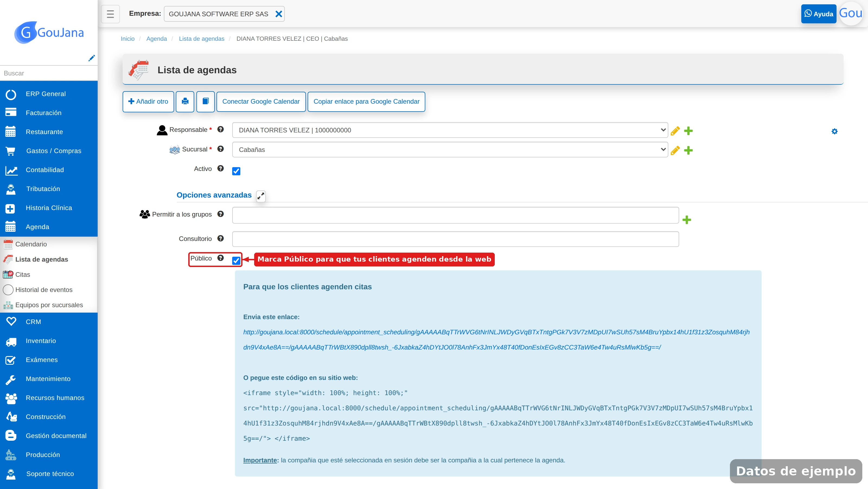Add a group with green plus
Image resolution: width=868 pixels, height=489 pixels.
[687, 220]
